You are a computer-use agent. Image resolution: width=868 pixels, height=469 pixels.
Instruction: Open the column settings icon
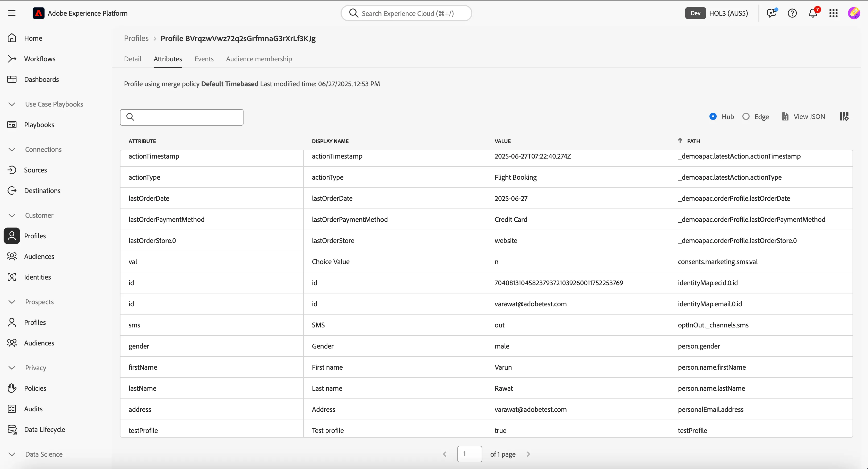click(844, 117)
